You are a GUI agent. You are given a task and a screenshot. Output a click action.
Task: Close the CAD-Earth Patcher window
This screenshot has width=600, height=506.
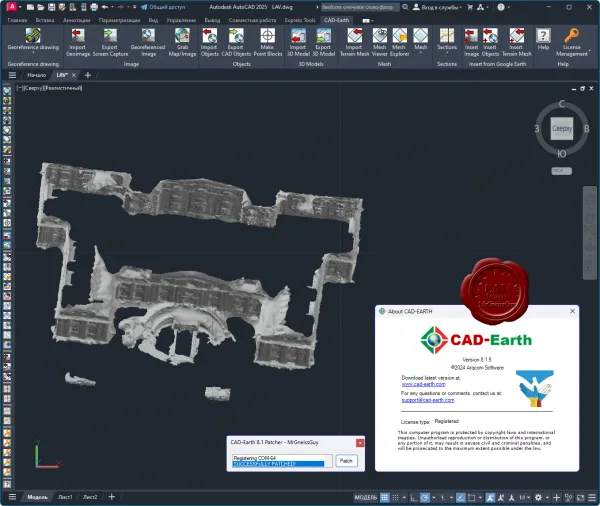pyautogui.click(x=360, y=443)
